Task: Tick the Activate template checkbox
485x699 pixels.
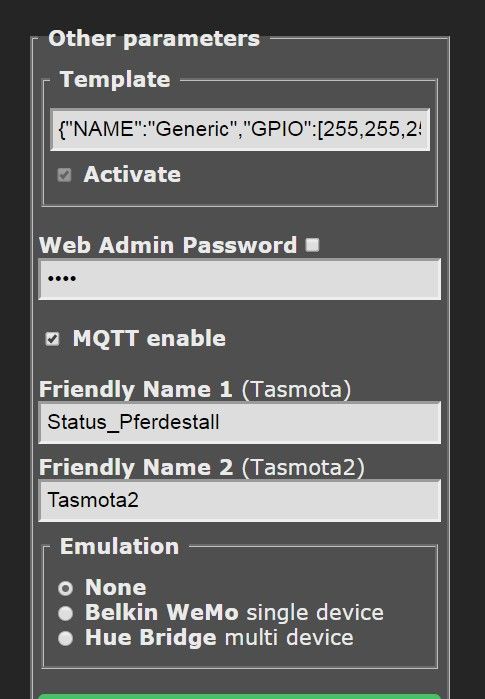Action: pyautogui.click(x=64, y=175)
